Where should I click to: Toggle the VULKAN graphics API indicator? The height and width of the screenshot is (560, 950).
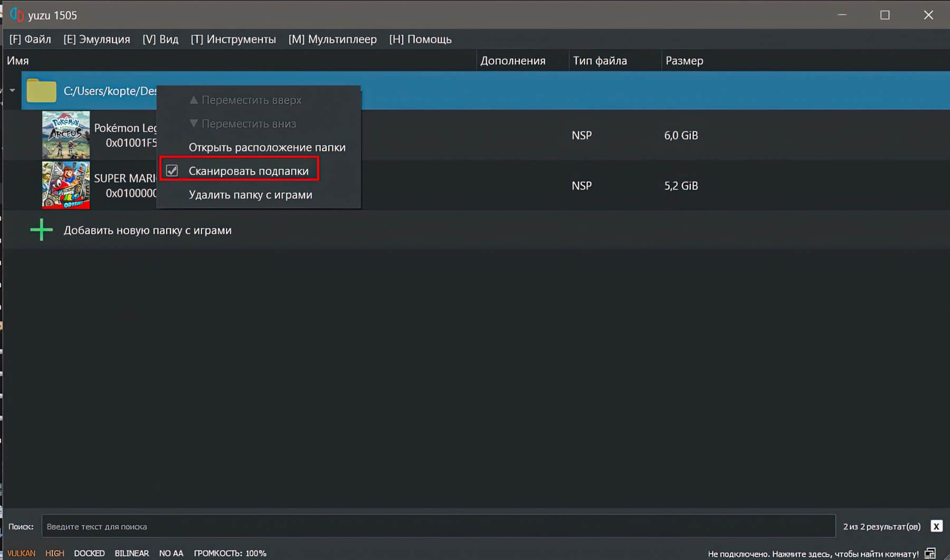[x=21, y=553]
